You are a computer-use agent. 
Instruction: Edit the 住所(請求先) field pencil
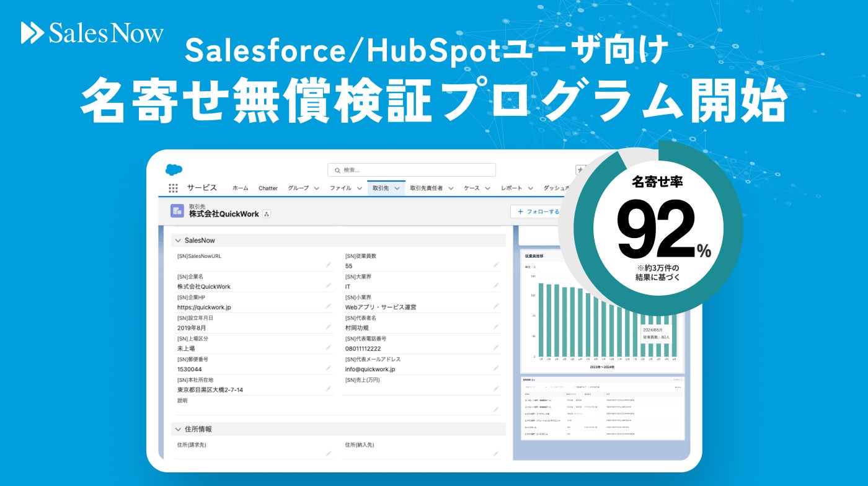click(x=329, y=454)
